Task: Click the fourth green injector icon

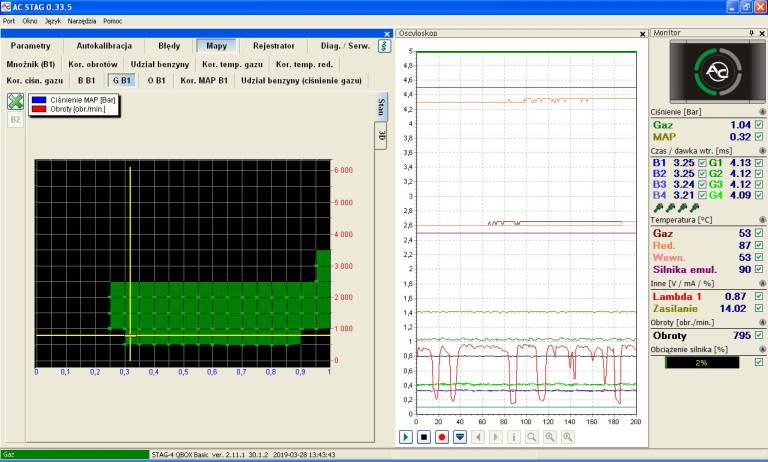Action: point(695,208)
